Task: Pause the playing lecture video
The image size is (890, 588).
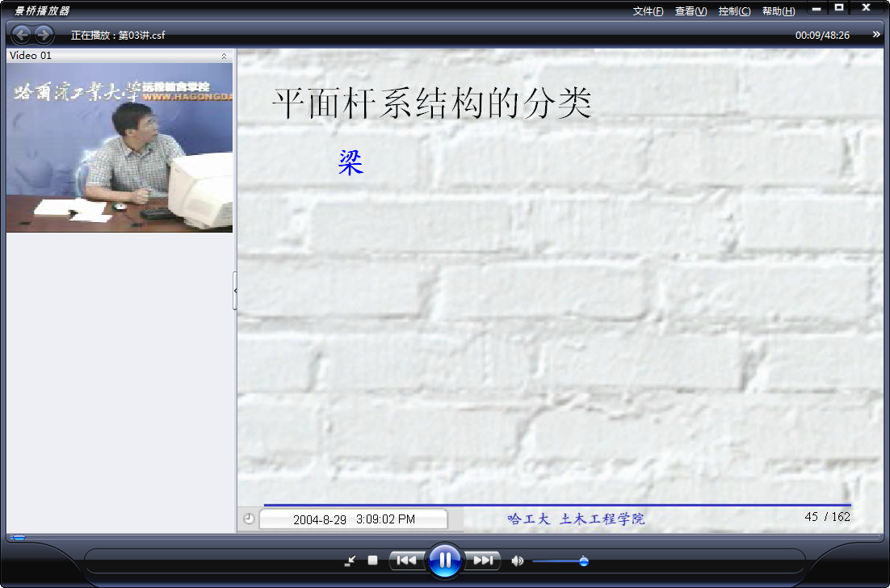Action: click(444, 561)
